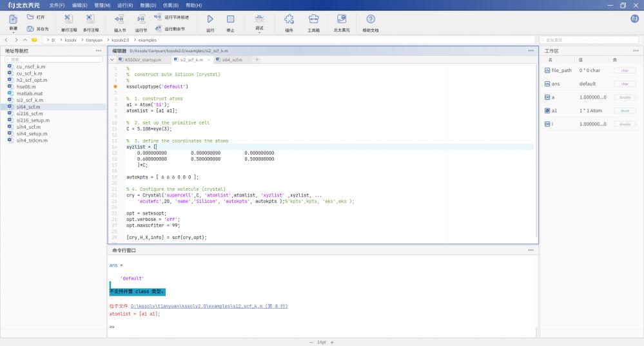Open the 工具箱 (Toolbox) icon
Screen dimensions: 644x346
313,19
